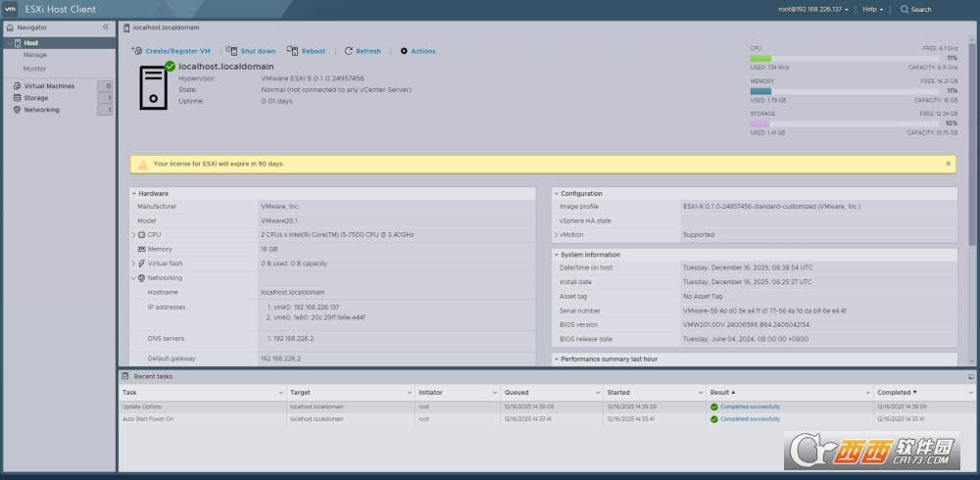Click the Memory icon in Hardware

(x=142, y=250)
